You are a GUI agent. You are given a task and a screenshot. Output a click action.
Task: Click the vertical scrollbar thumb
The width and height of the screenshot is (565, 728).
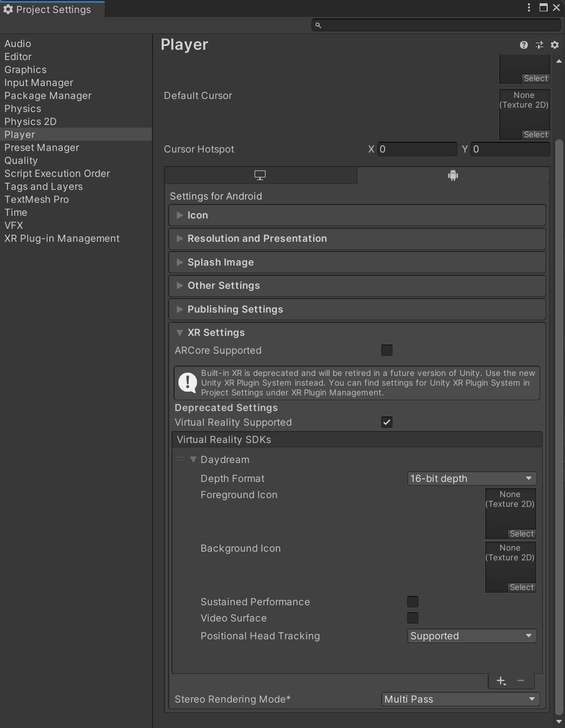click(x=559, y=427)
